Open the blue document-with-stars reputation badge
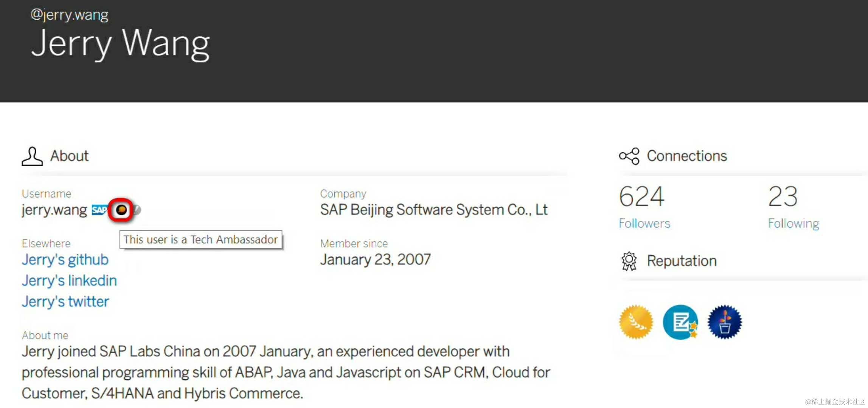Screen dimensions: 868x408 pos(680,322)
